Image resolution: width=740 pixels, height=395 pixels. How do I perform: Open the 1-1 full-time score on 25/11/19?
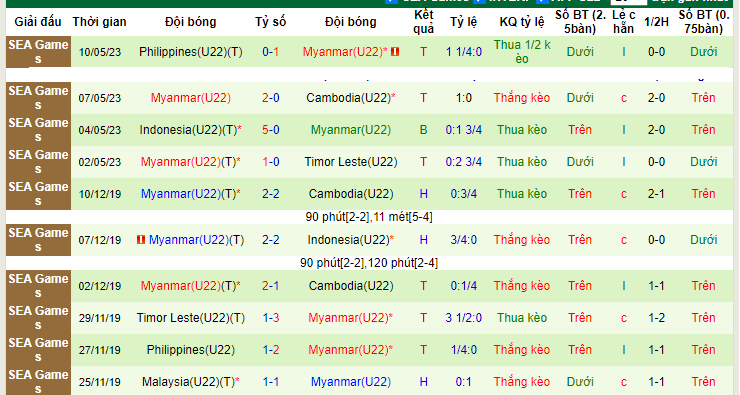point(270,382)
